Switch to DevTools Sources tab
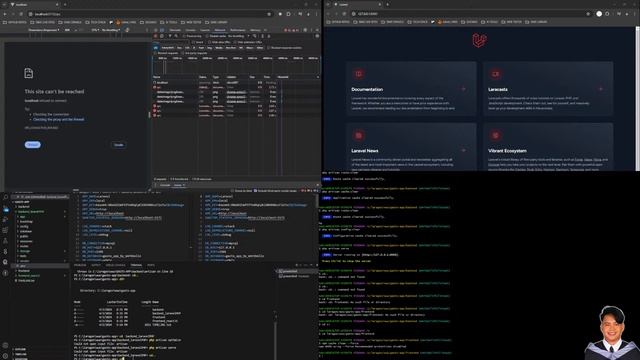640x360 pixels. (x=205, y=30)
